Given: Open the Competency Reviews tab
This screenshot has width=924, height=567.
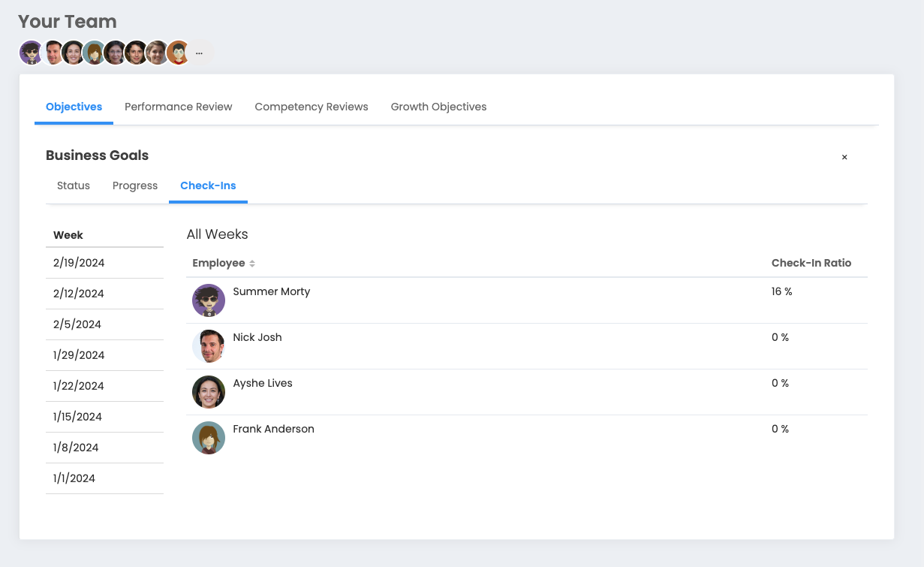Looking at the screenshot, I should pos(312,107).
